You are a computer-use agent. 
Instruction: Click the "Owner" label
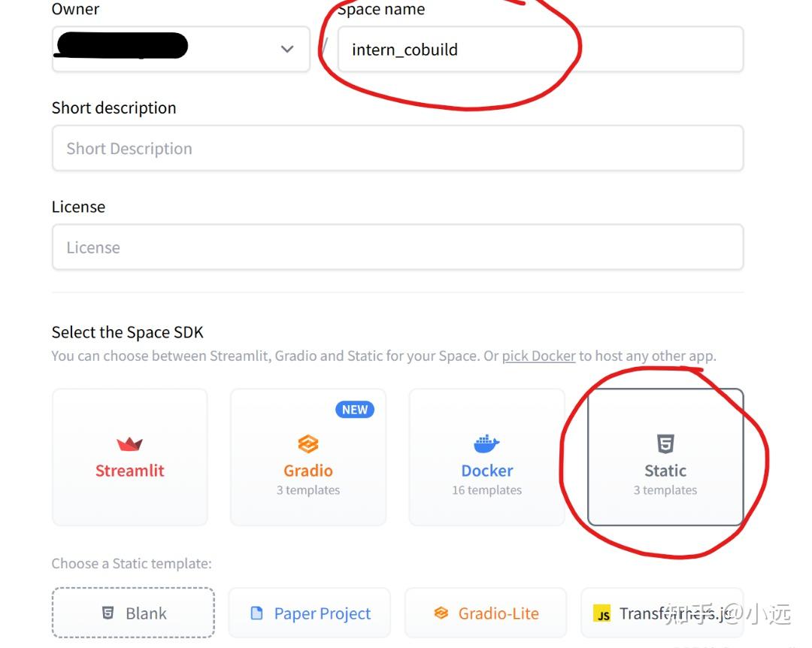point(76,9)
